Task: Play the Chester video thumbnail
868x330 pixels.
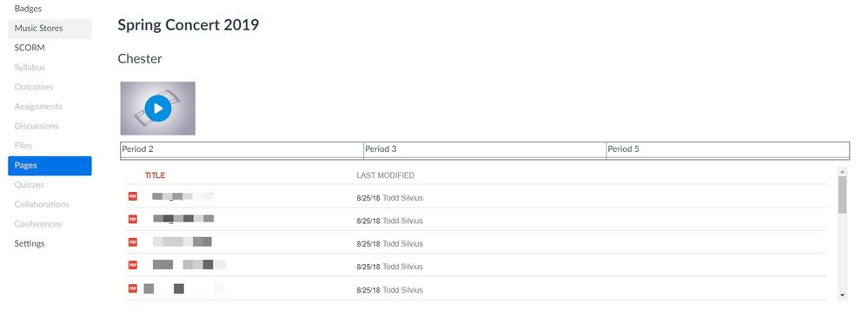Action: tap(158, 109)
